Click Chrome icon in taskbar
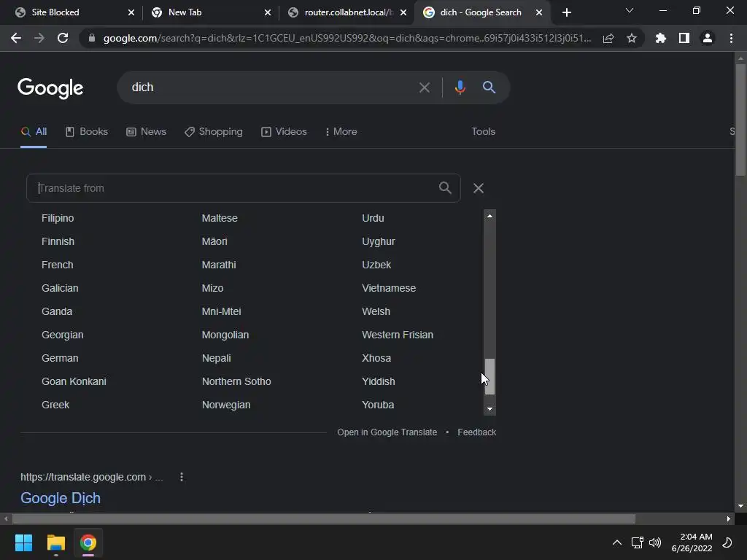The height and width of the screenshot is (560, 747). 88,542
